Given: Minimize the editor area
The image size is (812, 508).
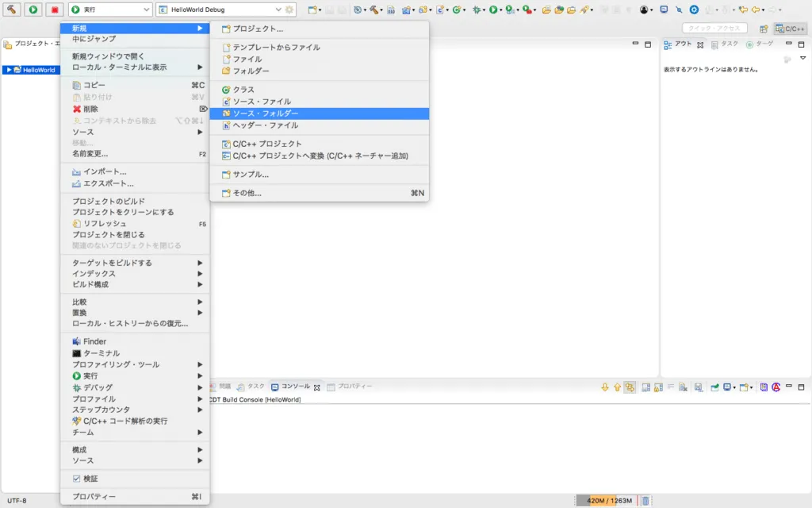Looking at the screenshot, I should click(635, 44).
